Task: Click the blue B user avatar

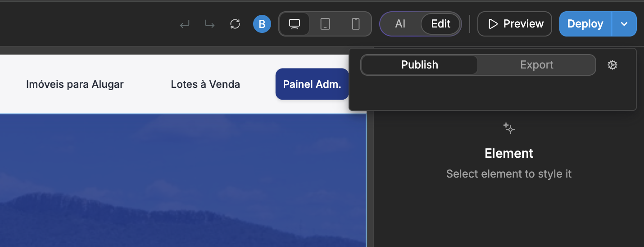Action: [262, 24]
